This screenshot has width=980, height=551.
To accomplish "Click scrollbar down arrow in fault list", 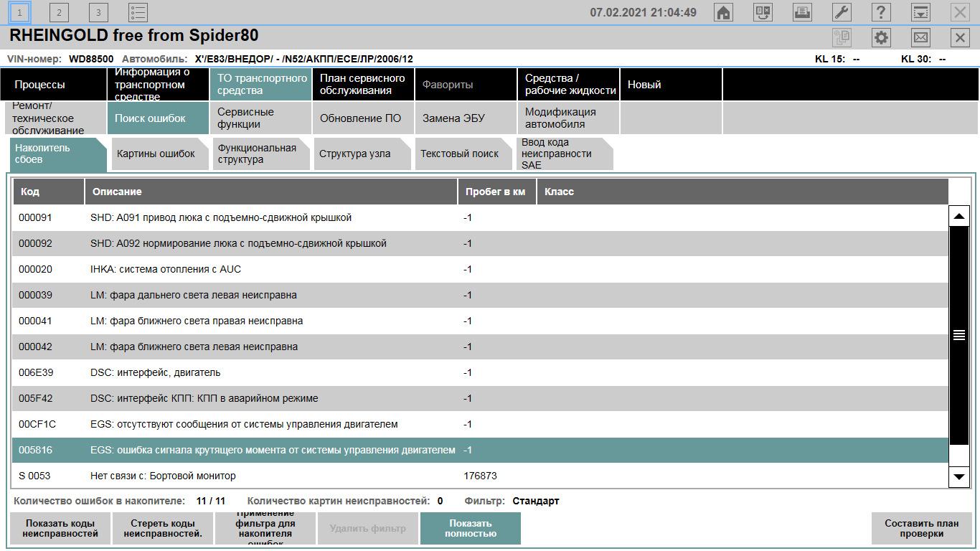I will pos(959,476).
